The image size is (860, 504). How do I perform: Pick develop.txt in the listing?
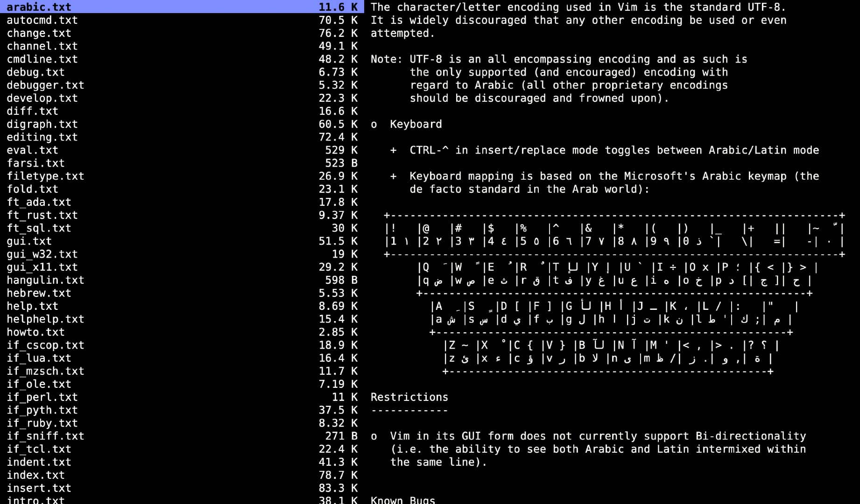182,98
